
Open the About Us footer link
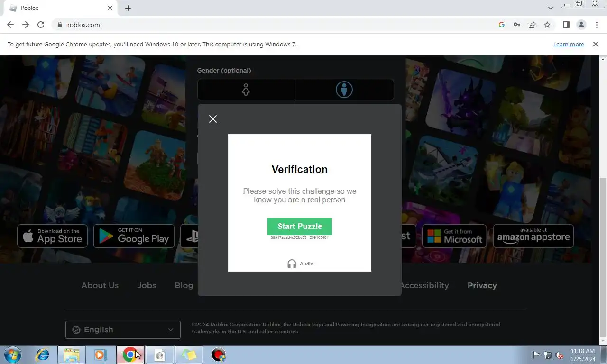[x=100, y=285]
